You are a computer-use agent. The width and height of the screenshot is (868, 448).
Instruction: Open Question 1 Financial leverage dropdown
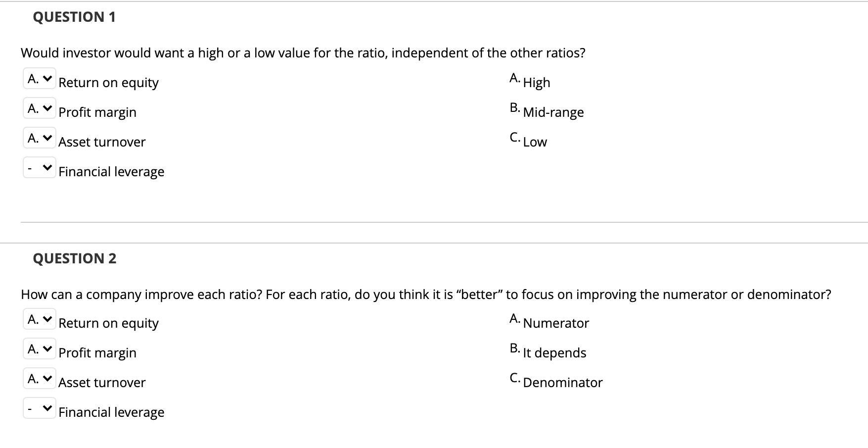coord(40,168)
